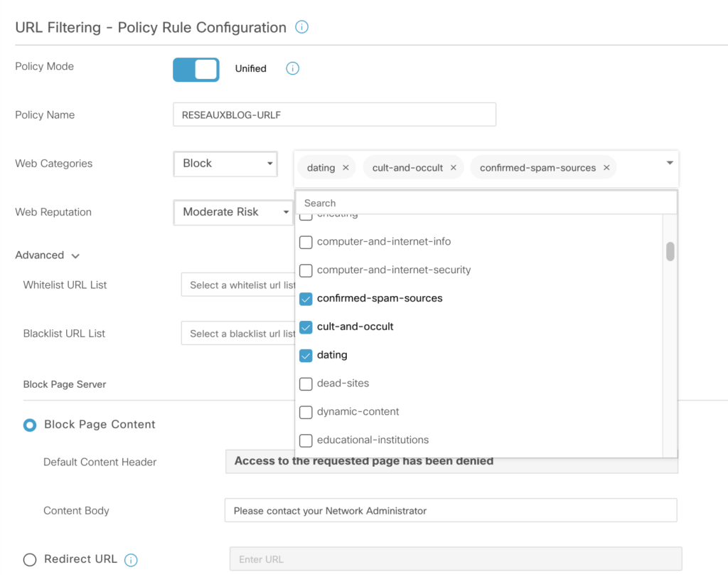The height and width of the screenshot is (582, 728).
Task: Remove the confirmed-spam-sources tag
Action: (606, 168)
